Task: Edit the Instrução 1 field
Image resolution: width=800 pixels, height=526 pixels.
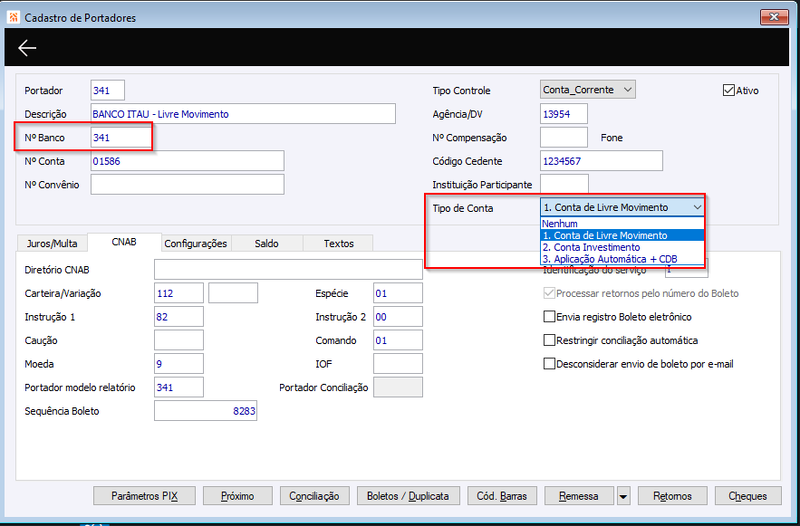Action: pyautogui.click(x=179, y=316)
